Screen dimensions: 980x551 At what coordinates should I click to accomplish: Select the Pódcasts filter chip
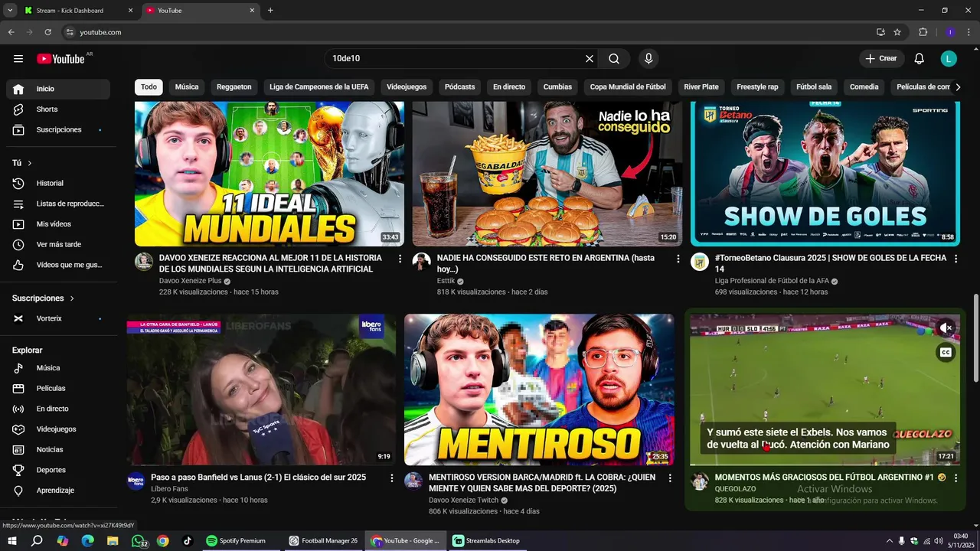click(460, 87)
